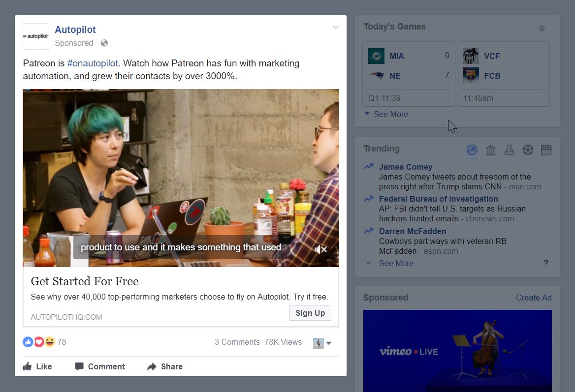This screenshot has height=392, width=575.
Task: Open the Autopilot logo profile picture
Action: click(36, 36)
